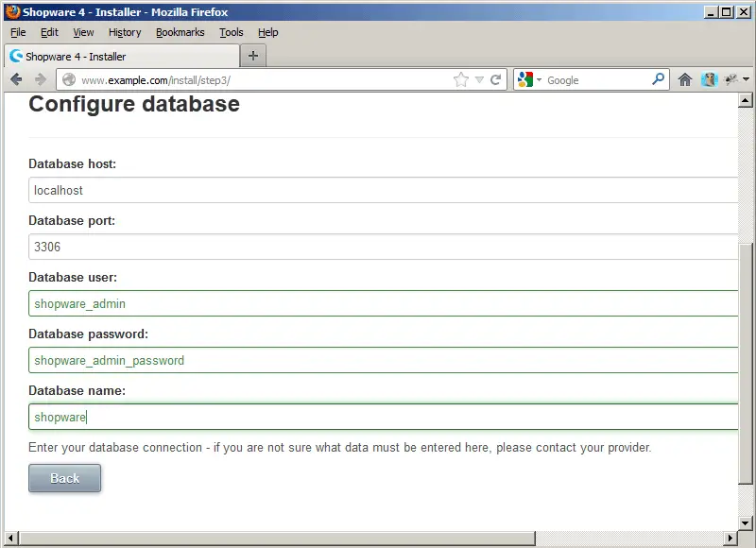Image resolution: width=756 pixels, height=548 pixels.
Task: Focus the Database user field
Action: pyautogui.click(x=384, y=303)
